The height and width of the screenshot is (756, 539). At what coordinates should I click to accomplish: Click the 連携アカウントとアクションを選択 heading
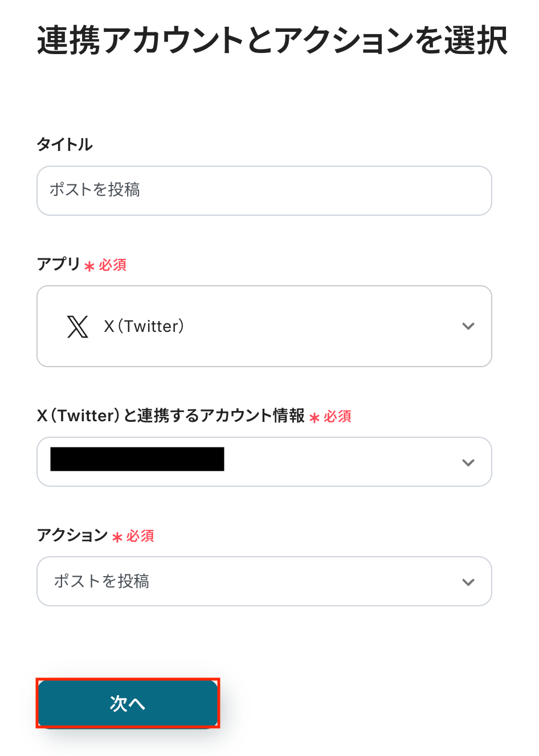click(x=272, y=41)
